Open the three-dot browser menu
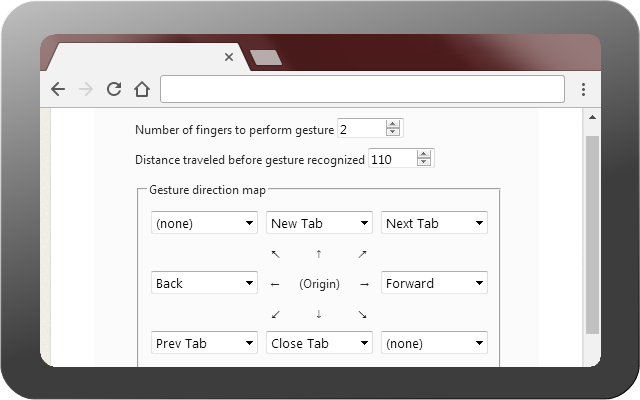 point(583,89)
